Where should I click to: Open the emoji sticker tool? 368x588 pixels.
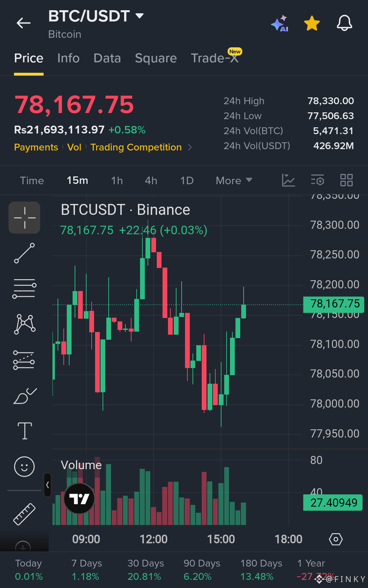[x=25, y=466]
